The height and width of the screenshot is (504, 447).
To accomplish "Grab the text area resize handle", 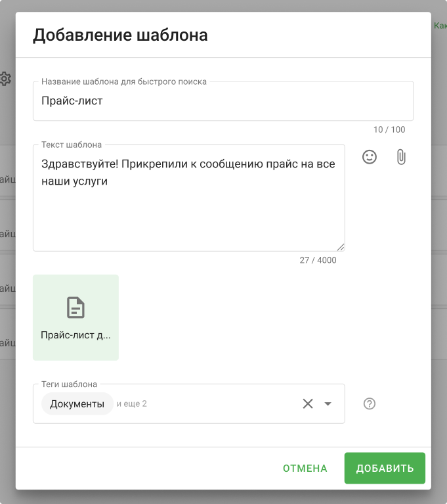I will (x=341, y=247).
